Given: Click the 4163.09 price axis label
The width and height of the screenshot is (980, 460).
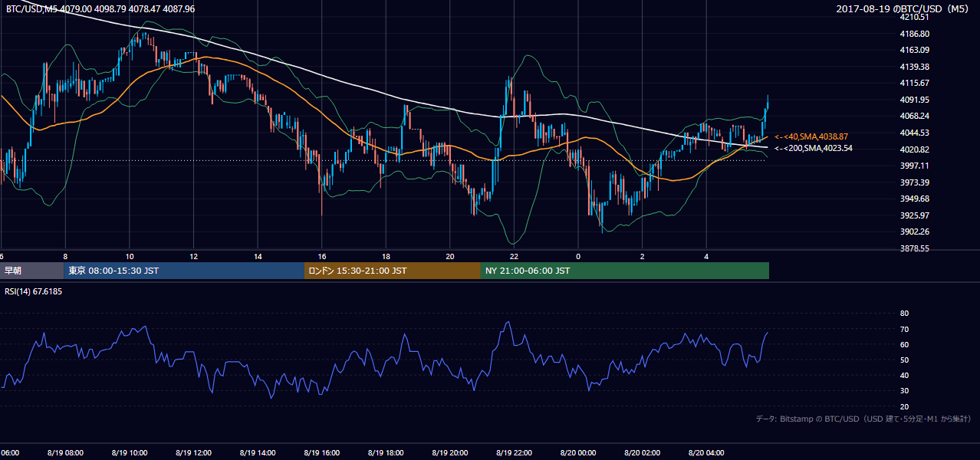Looking at the screenshot, I should point(915,51).
